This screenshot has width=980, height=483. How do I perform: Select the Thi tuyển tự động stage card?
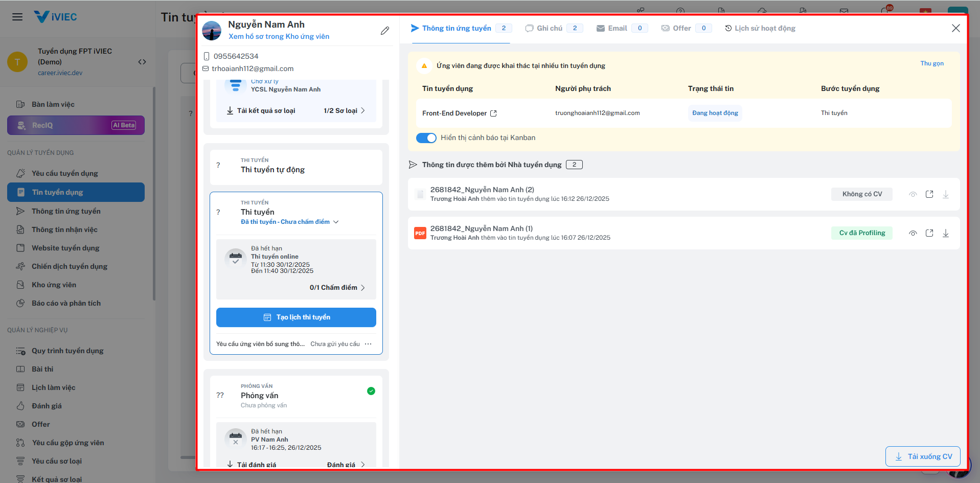[296, 167]
